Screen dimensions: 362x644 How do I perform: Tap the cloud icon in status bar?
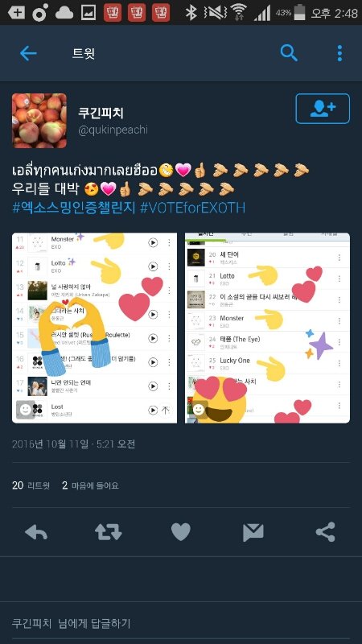(x=64, y=13)
